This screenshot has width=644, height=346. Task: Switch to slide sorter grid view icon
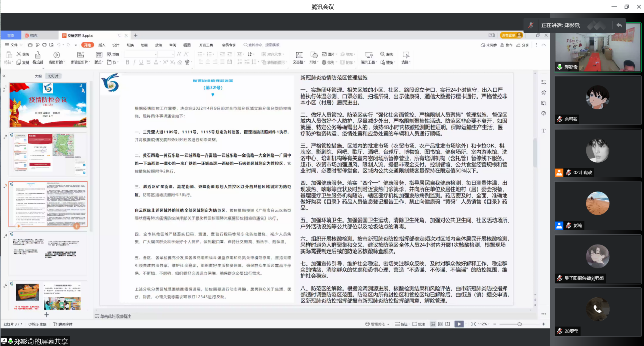click(440, 324)
